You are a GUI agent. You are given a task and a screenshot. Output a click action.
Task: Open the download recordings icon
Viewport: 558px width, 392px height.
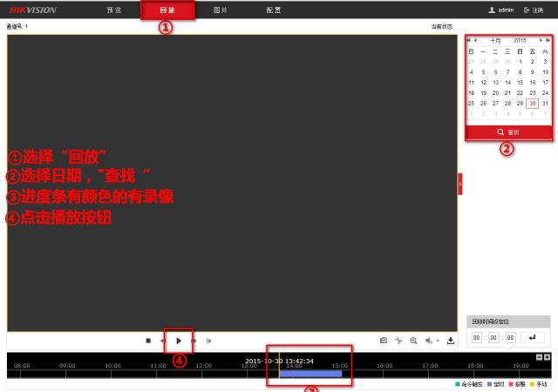451,341
